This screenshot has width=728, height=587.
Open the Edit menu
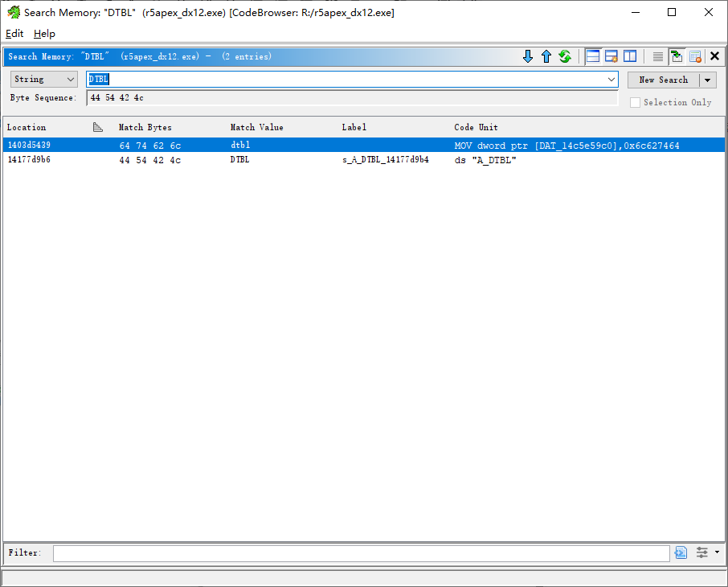click(x=14, y=34)
